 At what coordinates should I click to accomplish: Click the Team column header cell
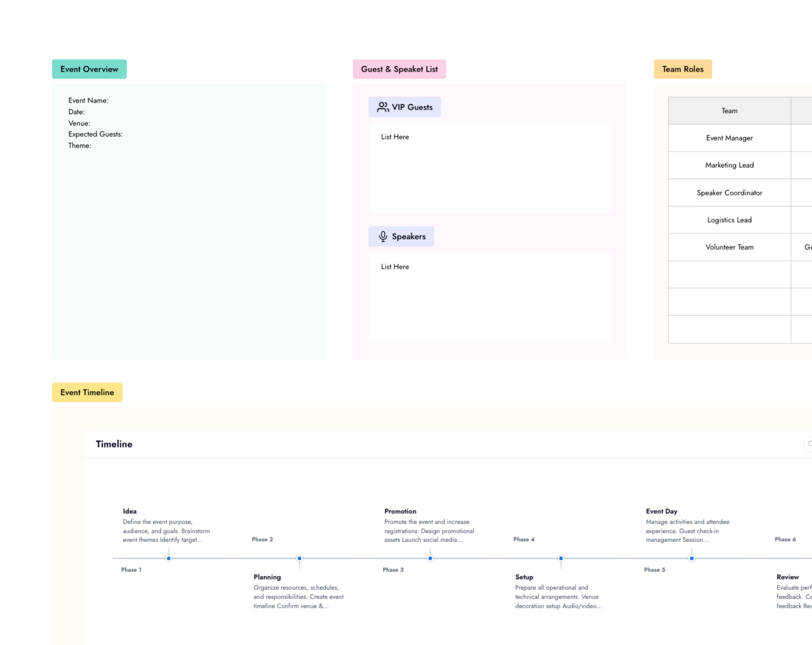(729, 111)
